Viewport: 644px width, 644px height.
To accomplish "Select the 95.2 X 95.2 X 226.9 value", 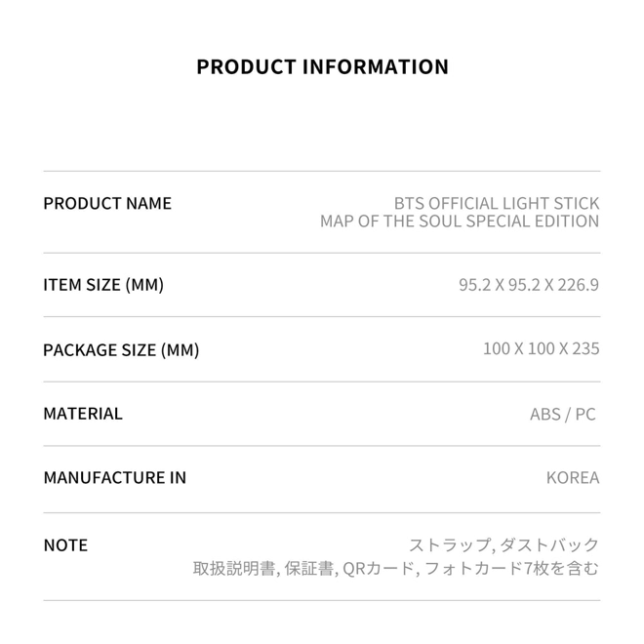I will point(529,285).
